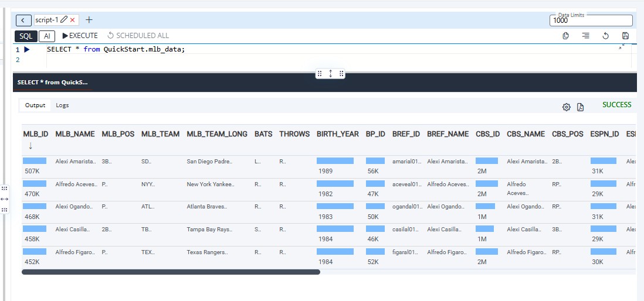Collapse the editor using the shrink arrows icon

(x=622, y=47)
